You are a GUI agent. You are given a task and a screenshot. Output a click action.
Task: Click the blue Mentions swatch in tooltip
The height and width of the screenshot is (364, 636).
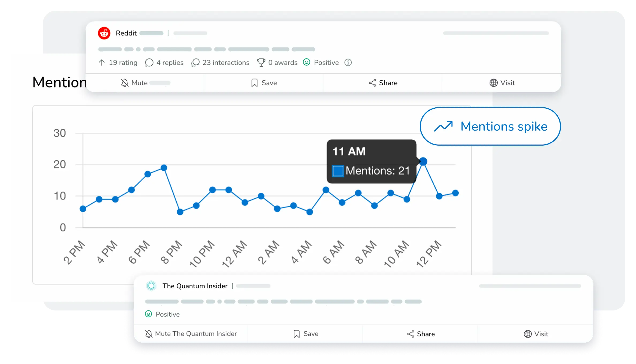[x=338, y=171]
